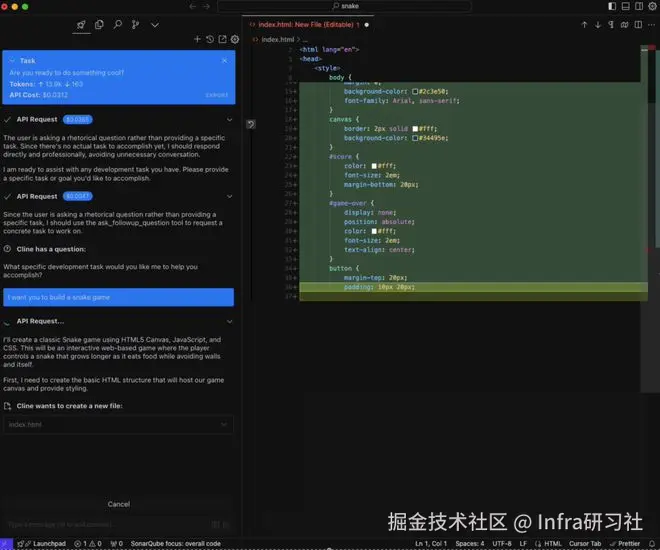Open canvas border #fff color swatch

pos(415,129)
